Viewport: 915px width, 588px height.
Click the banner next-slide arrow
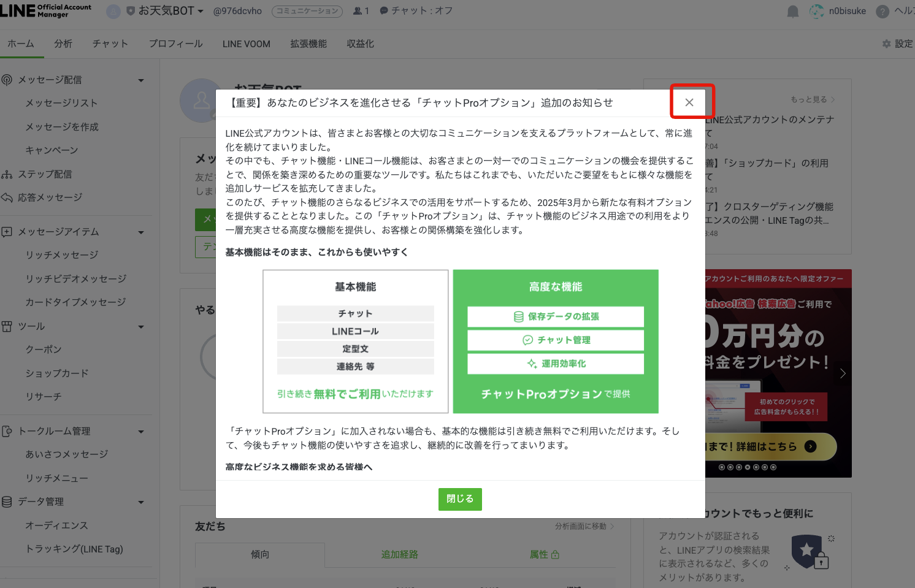tap(843, 373)
